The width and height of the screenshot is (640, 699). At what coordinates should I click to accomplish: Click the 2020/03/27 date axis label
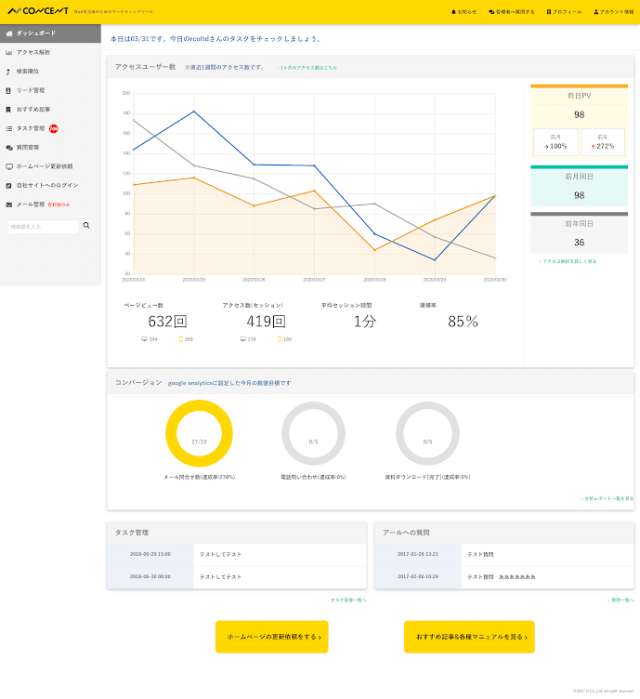pos(314,280)
